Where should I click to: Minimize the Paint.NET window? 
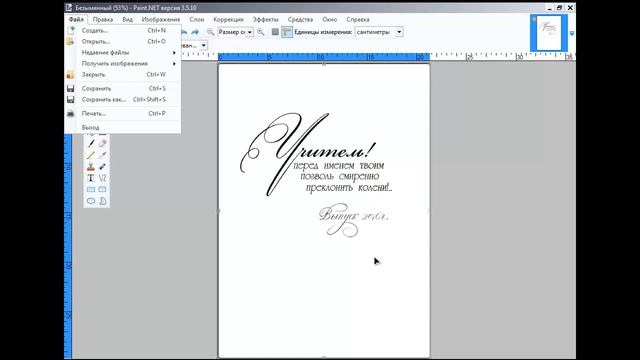[549, 8]
